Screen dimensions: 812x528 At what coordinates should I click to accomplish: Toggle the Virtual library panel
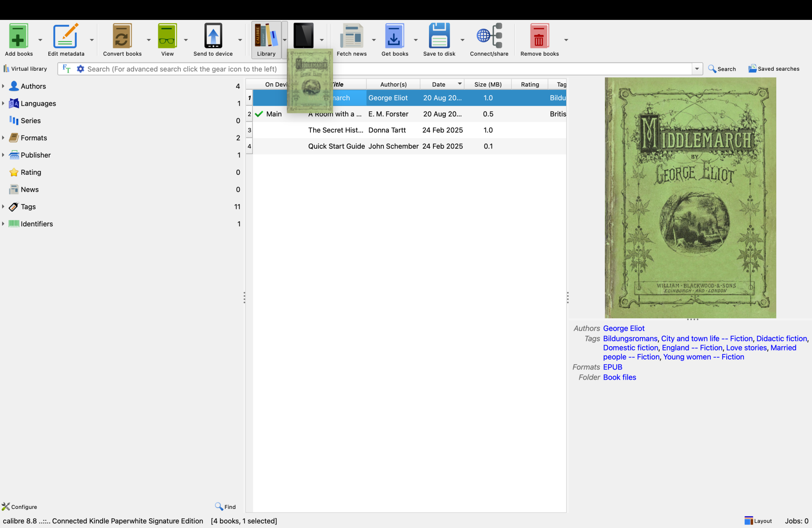click(25, 68)
